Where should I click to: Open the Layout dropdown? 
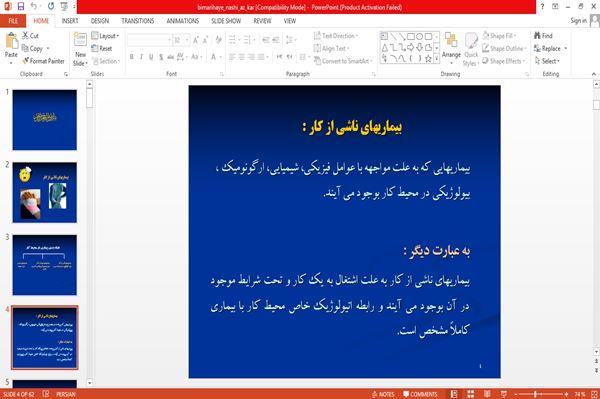(x=105, y=36)
